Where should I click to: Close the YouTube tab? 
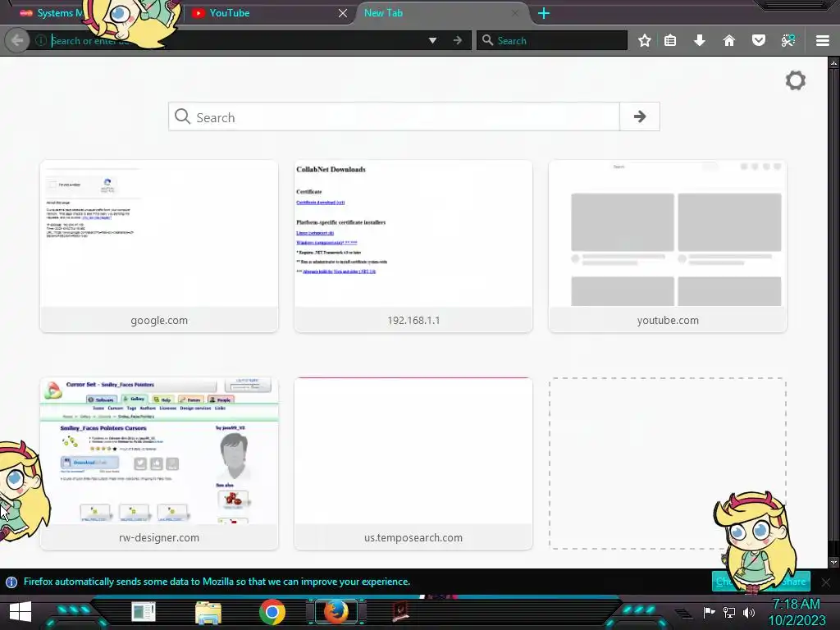[343, 13]
